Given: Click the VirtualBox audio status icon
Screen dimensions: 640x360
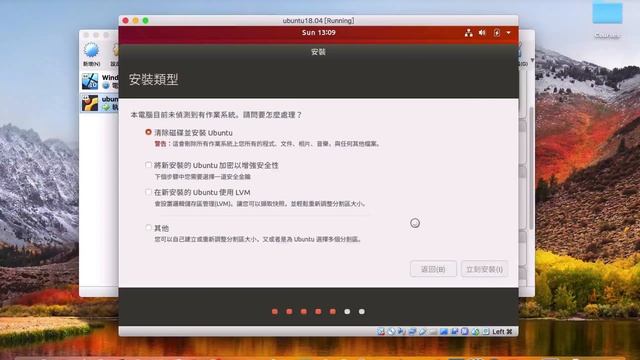Looking at the screenshot, I should click(x=401, y=331).
